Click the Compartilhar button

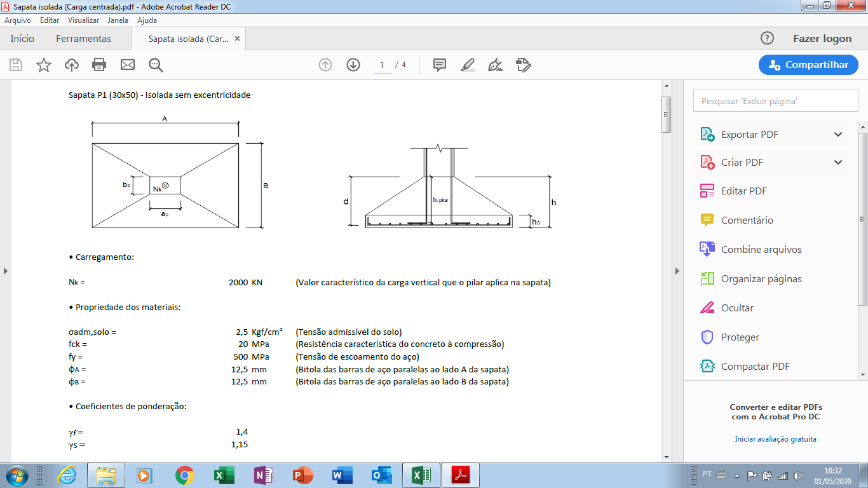click(808, 65)
